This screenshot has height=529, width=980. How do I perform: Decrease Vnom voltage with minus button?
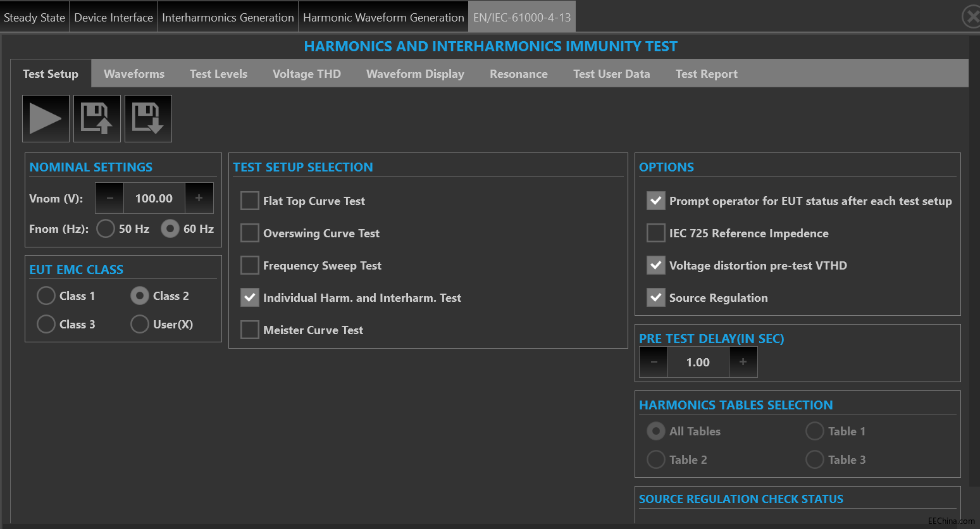point(110,198)
